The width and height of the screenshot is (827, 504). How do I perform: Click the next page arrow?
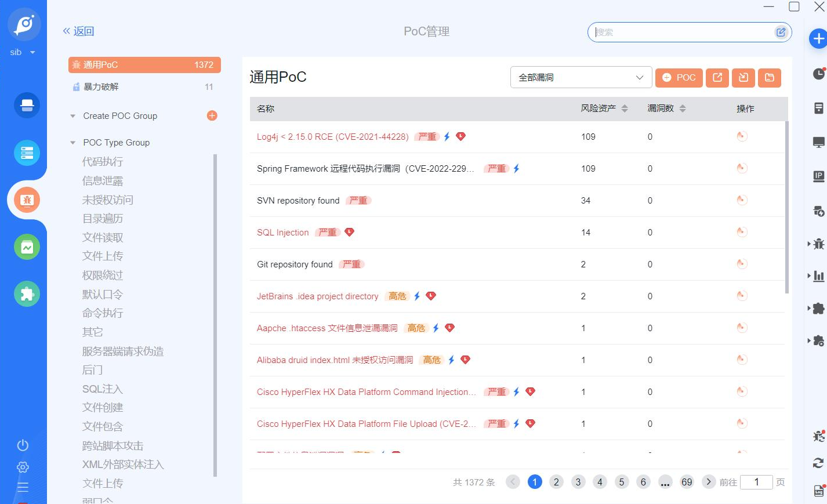point(709,482)
